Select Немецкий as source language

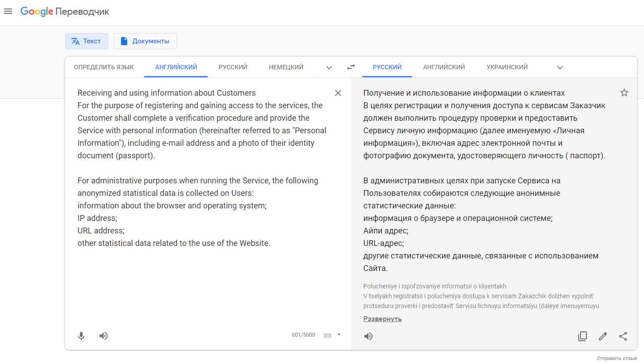(286, 67)
